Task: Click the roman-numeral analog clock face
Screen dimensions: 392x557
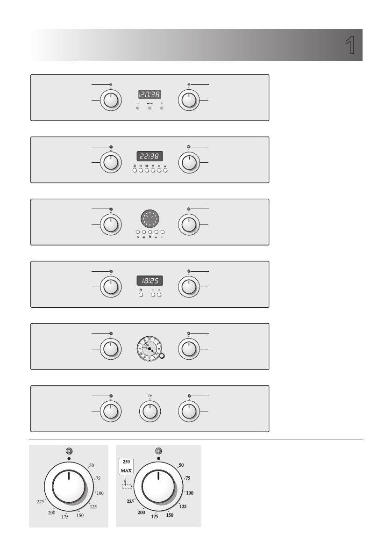Action: pos(150,349)
